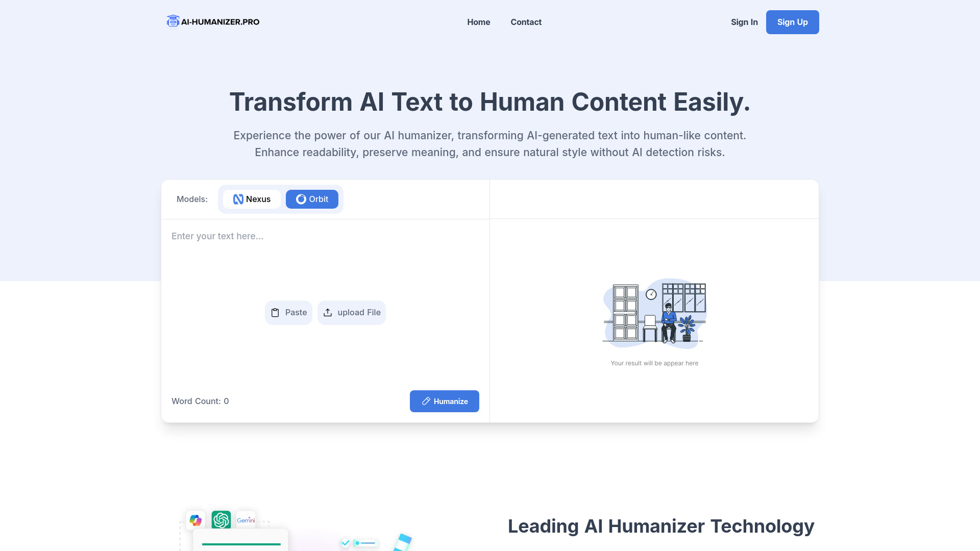Click the upload file expander arrow
This screenshot has height=551, width=980.
(328, 312)
